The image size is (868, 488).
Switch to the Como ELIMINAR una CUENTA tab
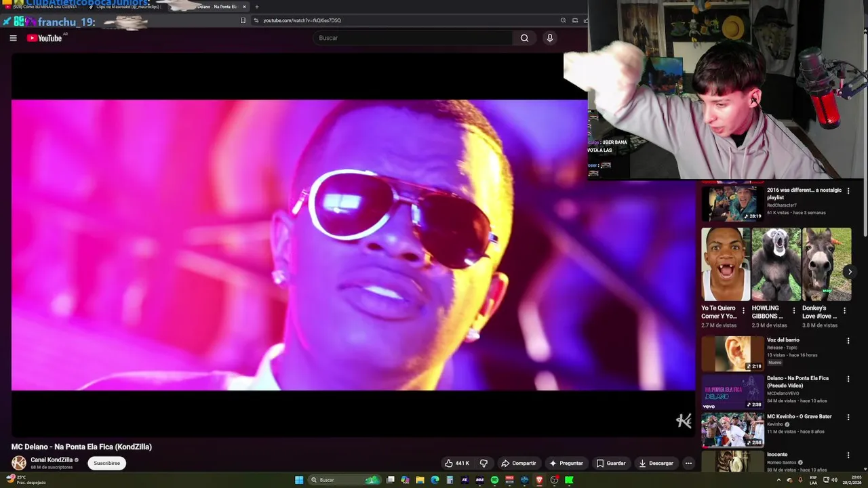pyautogui.click(x=41, y=7)
